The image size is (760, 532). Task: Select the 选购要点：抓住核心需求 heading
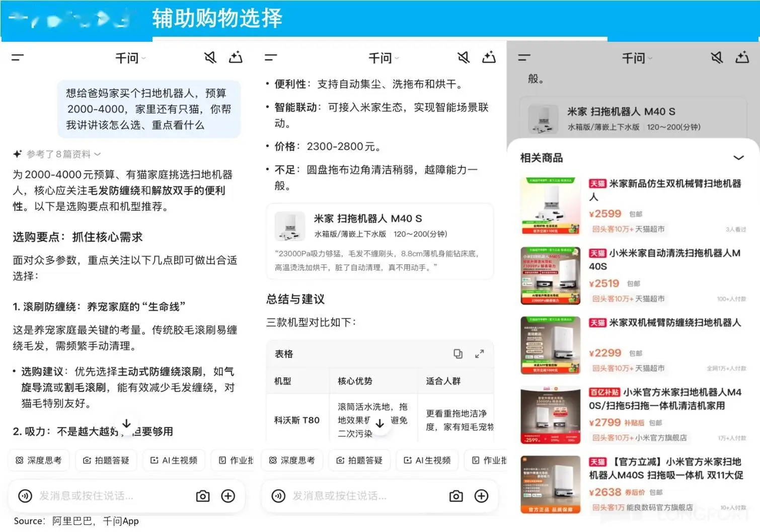(x=78, y=237)
